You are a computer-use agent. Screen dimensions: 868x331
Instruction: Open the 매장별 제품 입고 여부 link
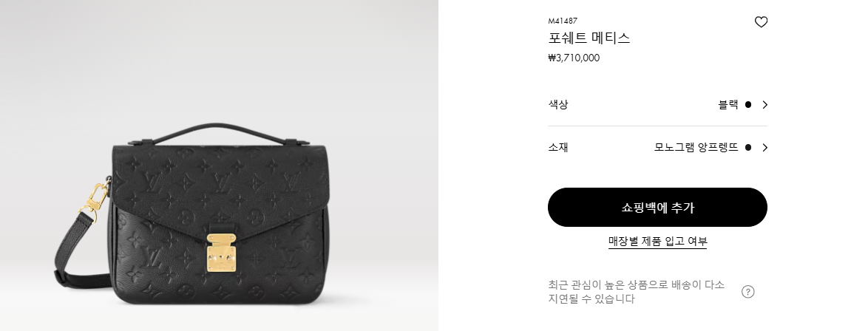[657, 242]
